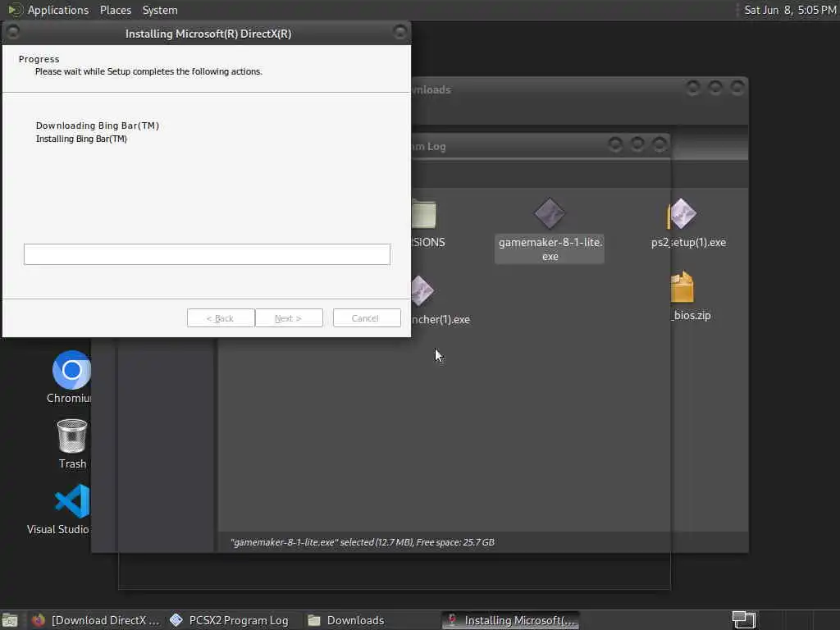Click the Installing Bing Bar(TM) status text
This screenshot has height=630, width=840.
pos(81,139)
